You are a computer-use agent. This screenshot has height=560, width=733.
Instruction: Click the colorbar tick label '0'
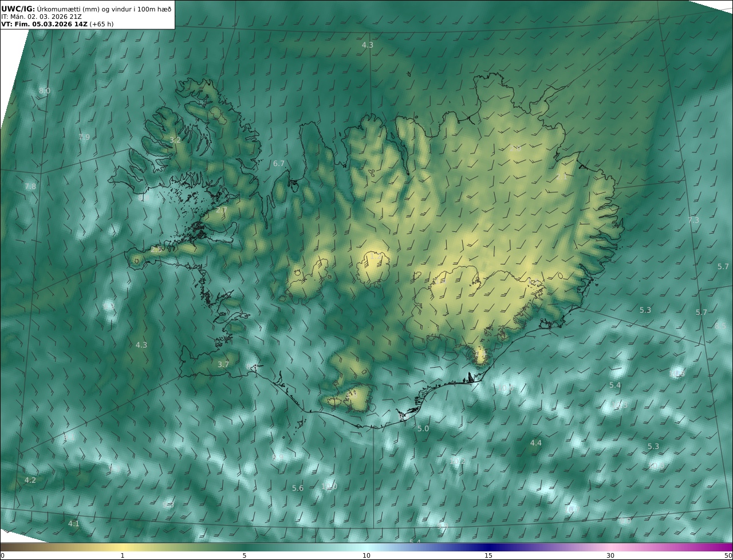pyautogui.click(x=2, y=555)
